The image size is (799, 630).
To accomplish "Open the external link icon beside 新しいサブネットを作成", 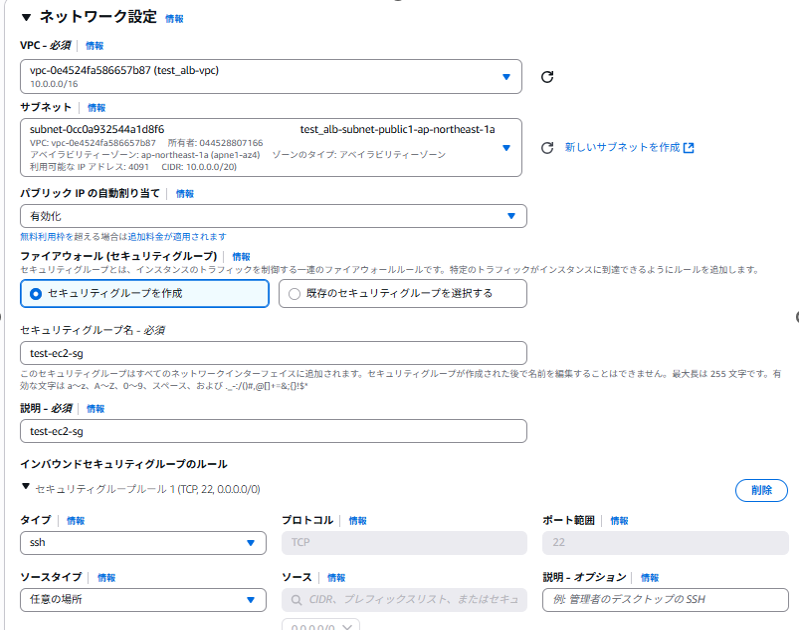I will pos(688,148).
